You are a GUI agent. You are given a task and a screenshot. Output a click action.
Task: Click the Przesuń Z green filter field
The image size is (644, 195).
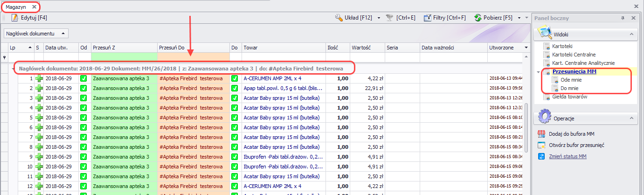(x=124, y=57)
